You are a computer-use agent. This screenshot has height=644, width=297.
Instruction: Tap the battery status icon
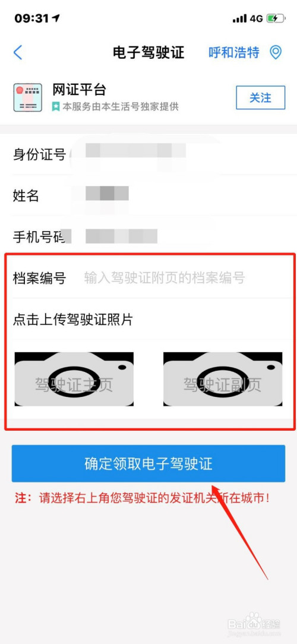tap(275, 18)
